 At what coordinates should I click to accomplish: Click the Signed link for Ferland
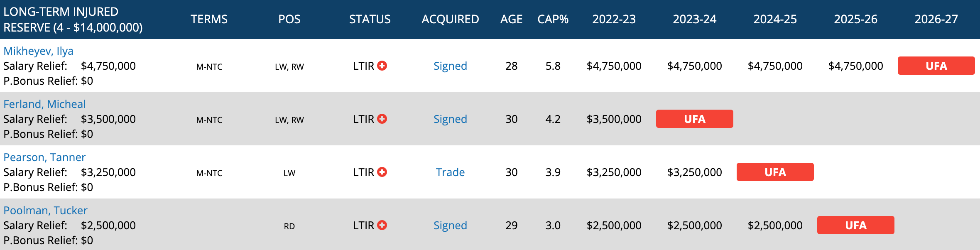click(450, 119)
